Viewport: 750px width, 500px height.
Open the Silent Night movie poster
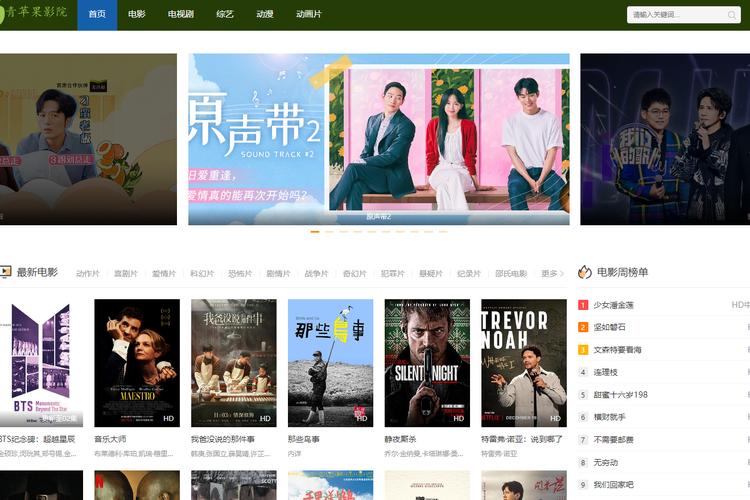point(427,363)
